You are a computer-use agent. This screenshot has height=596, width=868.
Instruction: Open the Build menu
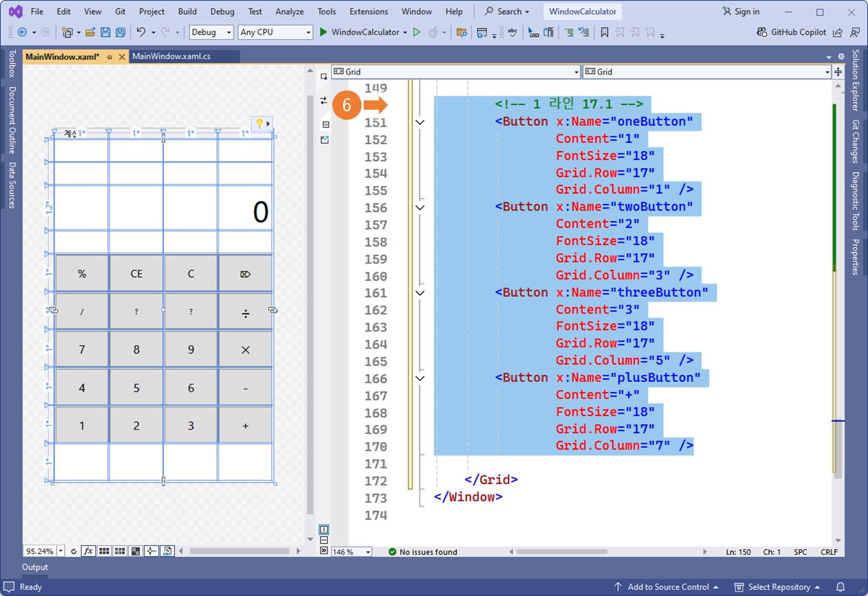(x=187, y=11)
